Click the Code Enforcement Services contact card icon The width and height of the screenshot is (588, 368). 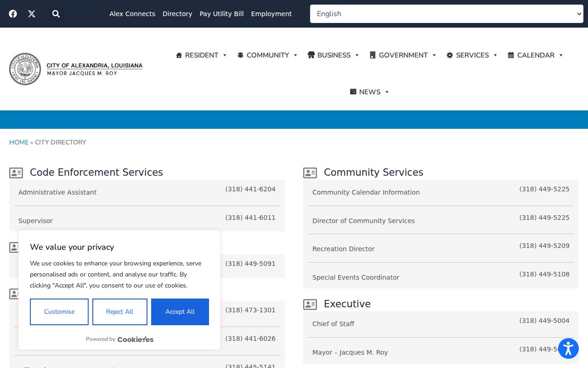16,173
